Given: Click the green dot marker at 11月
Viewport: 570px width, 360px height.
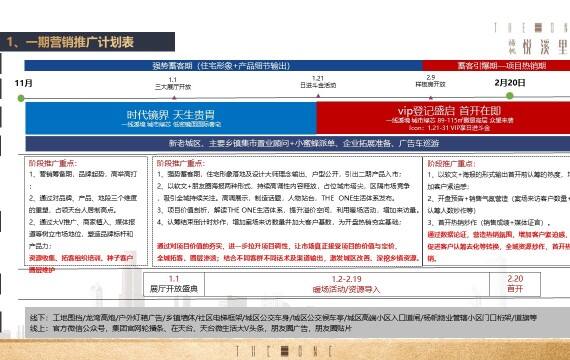Looking at the screenshot, I should (x=21, y=98).
